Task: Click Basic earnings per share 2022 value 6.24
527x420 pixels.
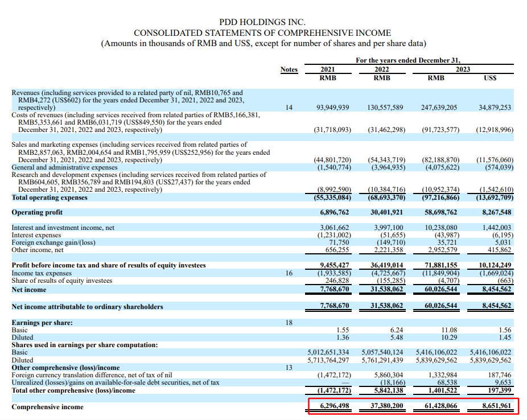Action: tap(397, 330)
